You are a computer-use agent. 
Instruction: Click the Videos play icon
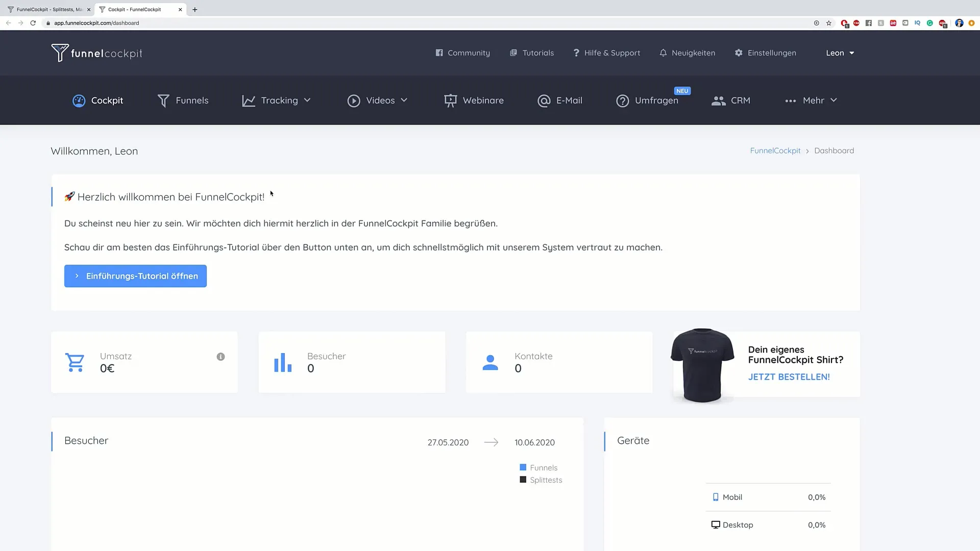click(x=354, y=101)
